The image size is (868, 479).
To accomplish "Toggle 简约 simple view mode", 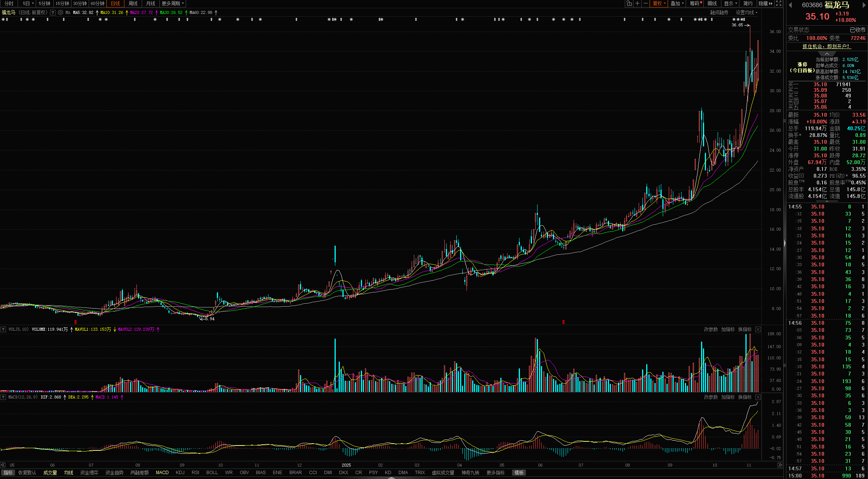I will (x=748, y=3).
